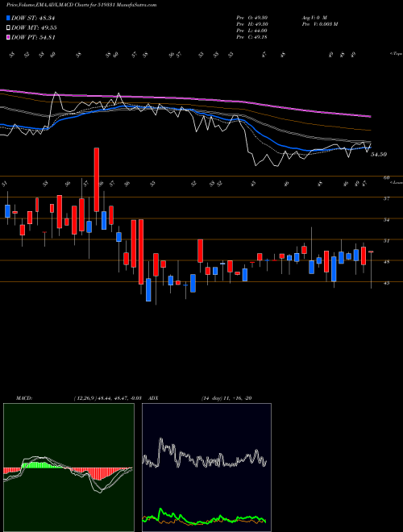Click the MACD (12,26,9) values text
The width and height of the screenshot is (403, 532).
click(107, 398)
